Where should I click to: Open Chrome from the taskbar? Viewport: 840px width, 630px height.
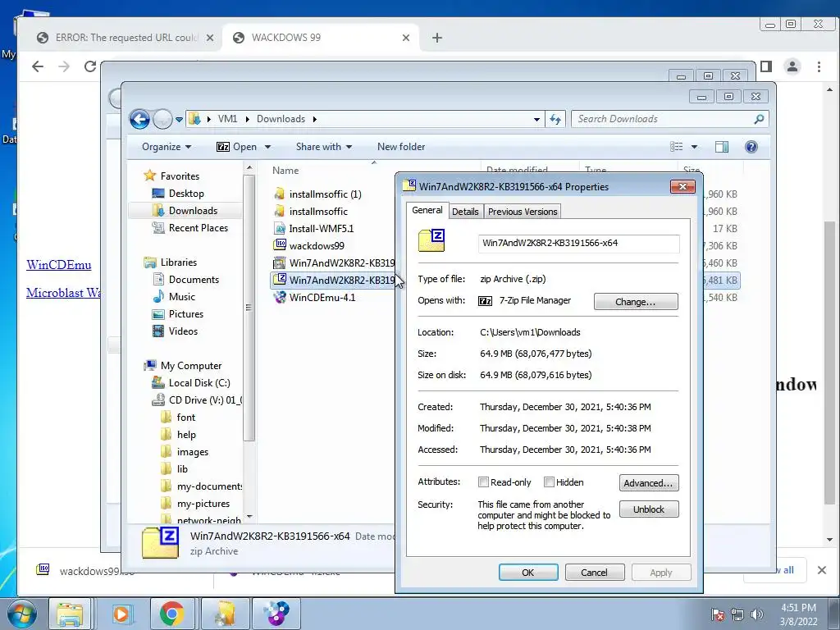click(171, 614)
